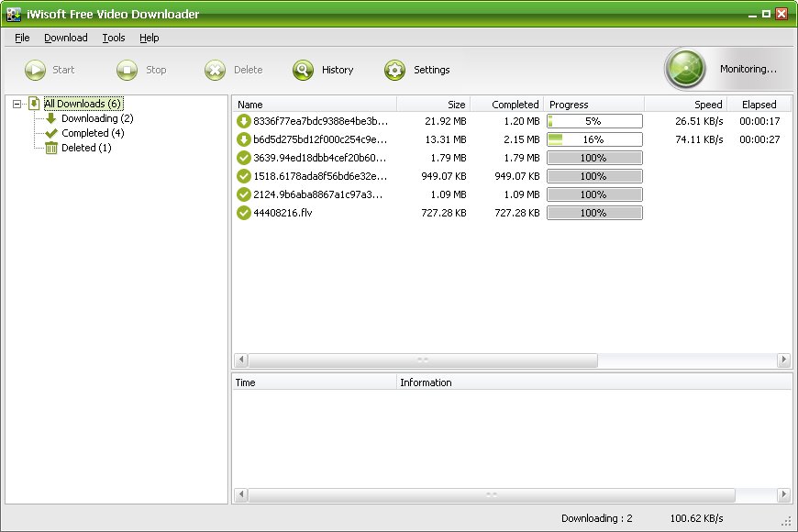This screenshot has height=532, width=798.
Task: Sort by Elapsed column header
Action: click(759, 105)
